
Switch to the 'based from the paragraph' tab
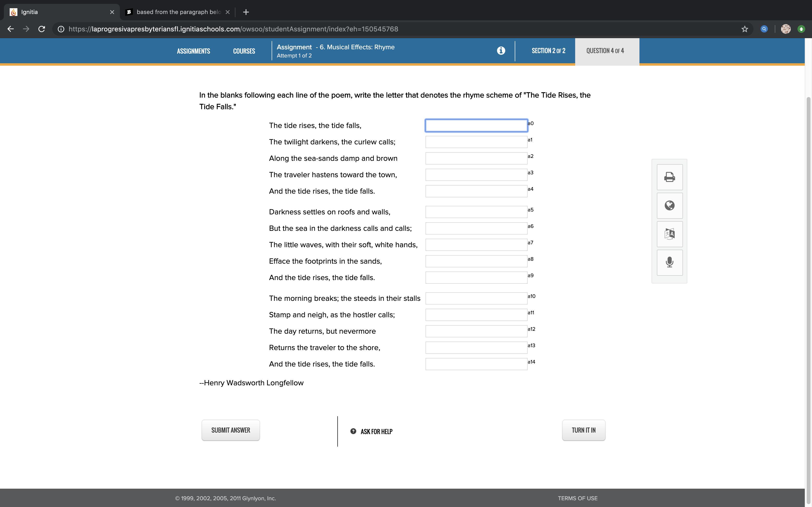coord(178,12)
